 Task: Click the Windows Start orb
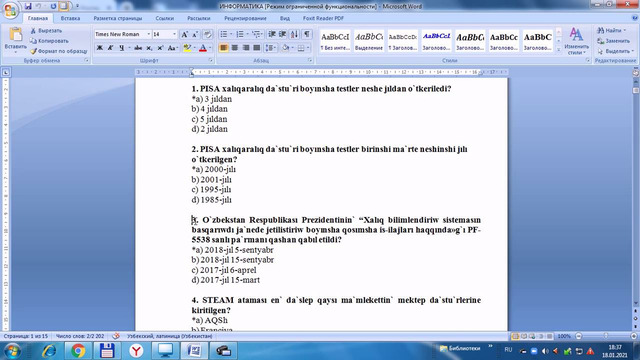coord(12,351)
